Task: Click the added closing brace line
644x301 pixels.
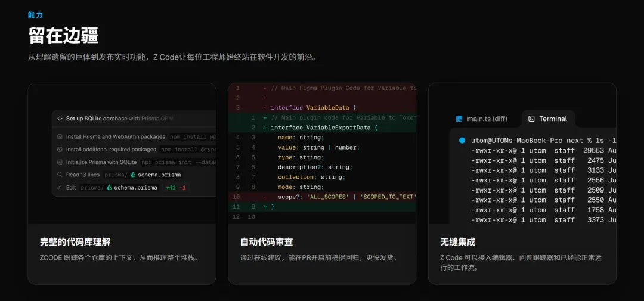Action: coord(322,207)
